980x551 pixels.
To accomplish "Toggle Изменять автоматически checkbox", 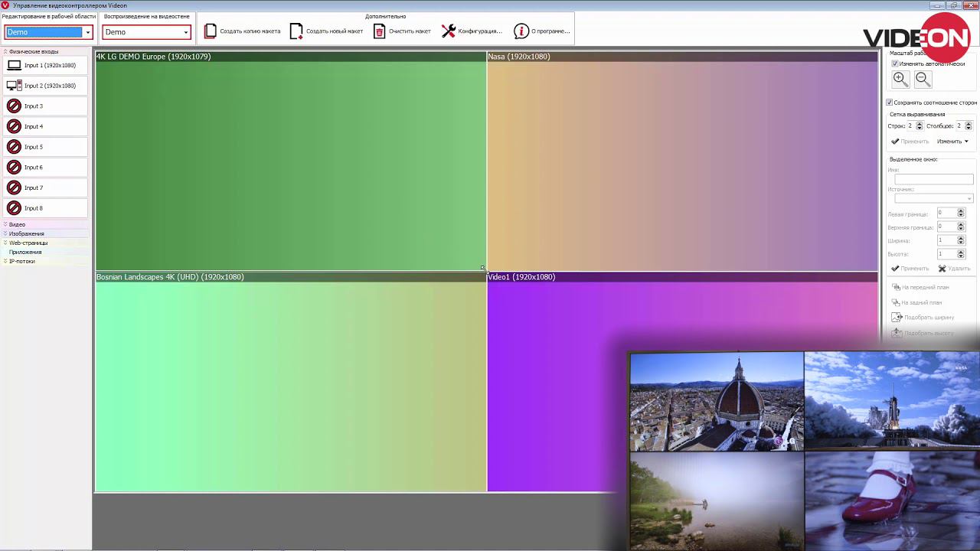I will 895,64.
